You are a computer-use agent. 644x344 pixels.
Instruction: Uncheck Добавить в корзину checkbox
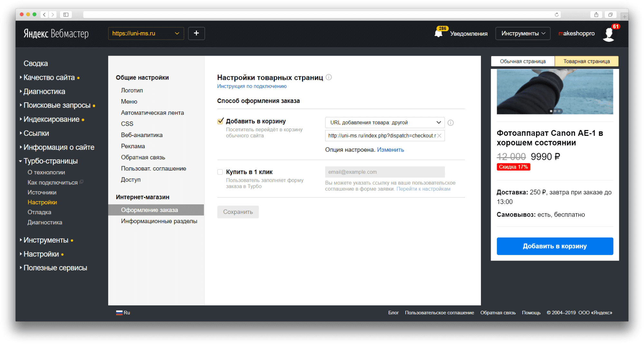coord(220,121)
